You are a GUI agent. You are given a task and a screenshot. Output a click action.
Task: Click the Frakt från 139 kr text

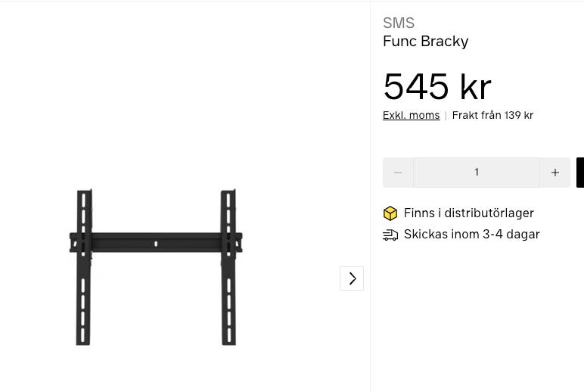(x=492, y=116)
